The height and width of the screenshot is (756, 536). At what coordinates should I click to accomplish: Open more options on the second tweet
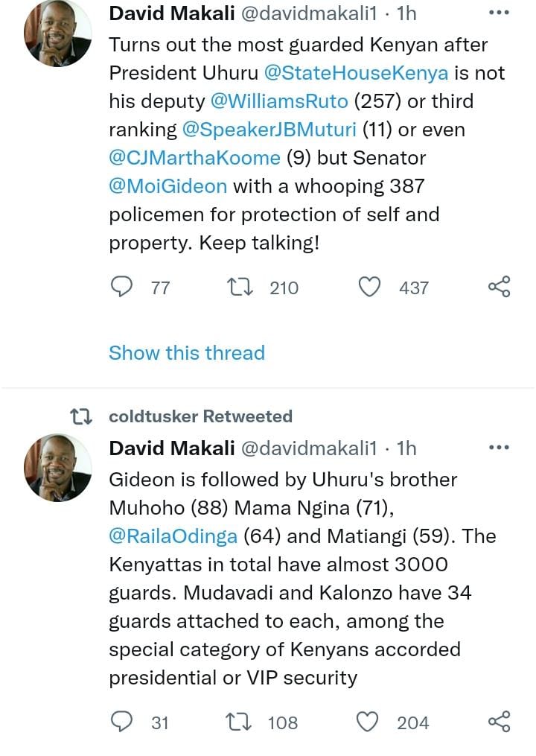(x=499, y=448)
